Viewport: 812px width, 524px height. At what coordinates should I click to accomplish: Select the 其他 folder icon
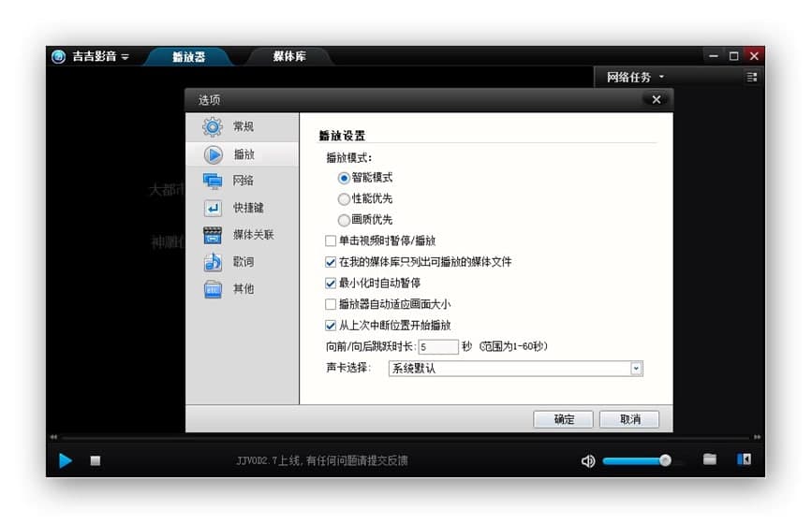[213, 289]
